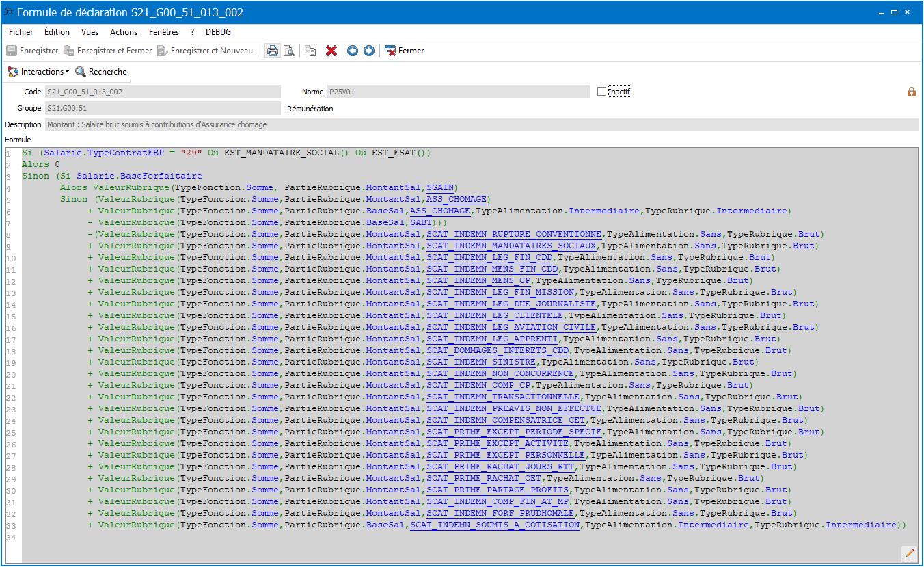Click SCAT_INDEMN_NON_CONCURRENCE link
The width and height of the screenshot is (924, 567).
[x=500, y=373]
